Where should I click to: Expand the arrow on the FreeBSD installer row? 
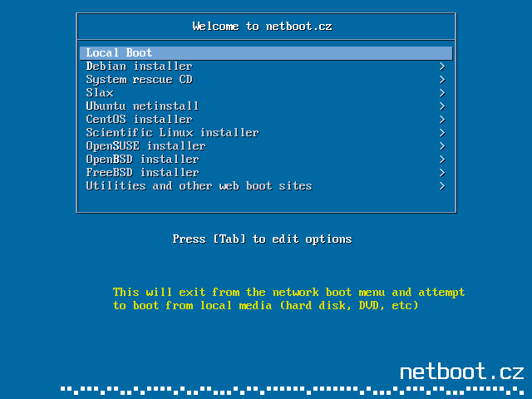442,173
